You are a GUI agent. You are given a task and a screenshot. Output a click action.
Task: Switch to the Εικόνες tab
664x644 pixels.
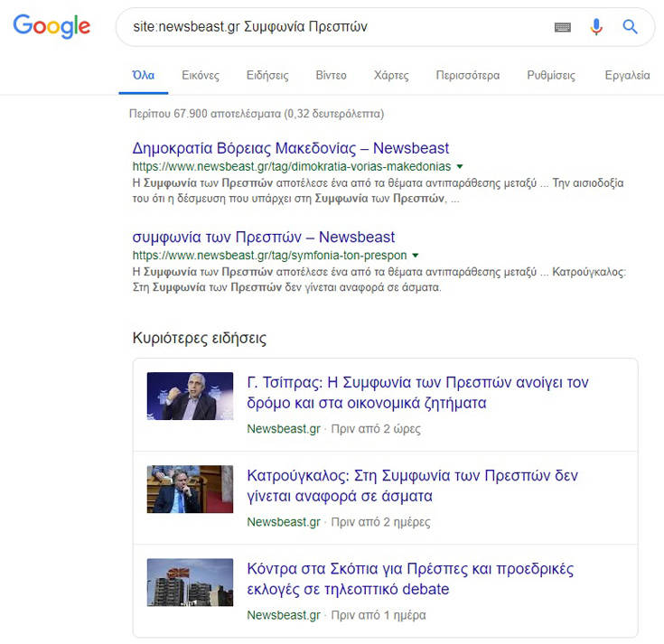[201, 75]
